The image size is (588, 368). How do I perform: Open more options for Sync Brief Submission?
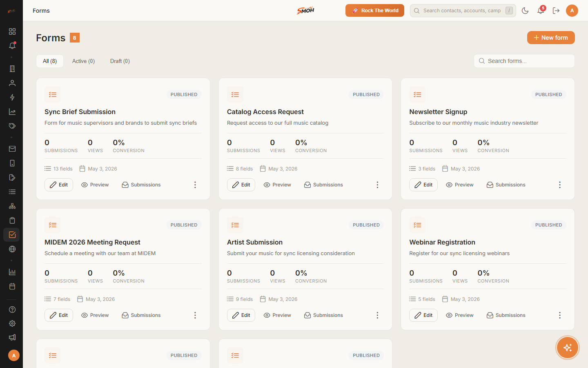click(195, 185)
